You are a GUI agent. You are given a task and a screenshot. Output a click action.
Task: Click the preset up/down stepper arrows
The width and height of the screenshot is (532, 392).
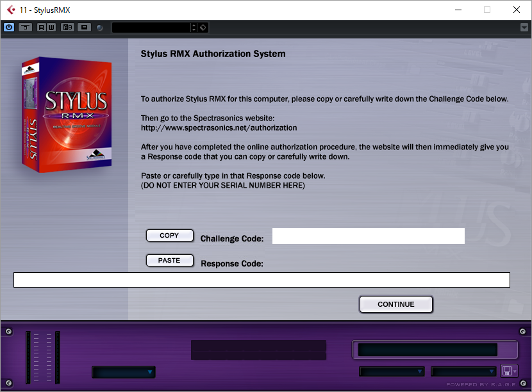194,28
